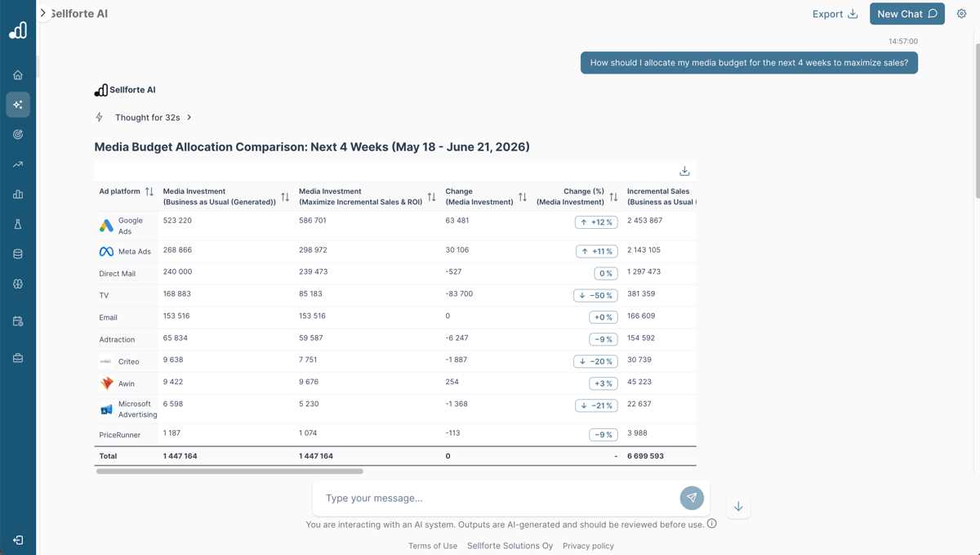Open the Terms of Use link

tap(433, 546)
